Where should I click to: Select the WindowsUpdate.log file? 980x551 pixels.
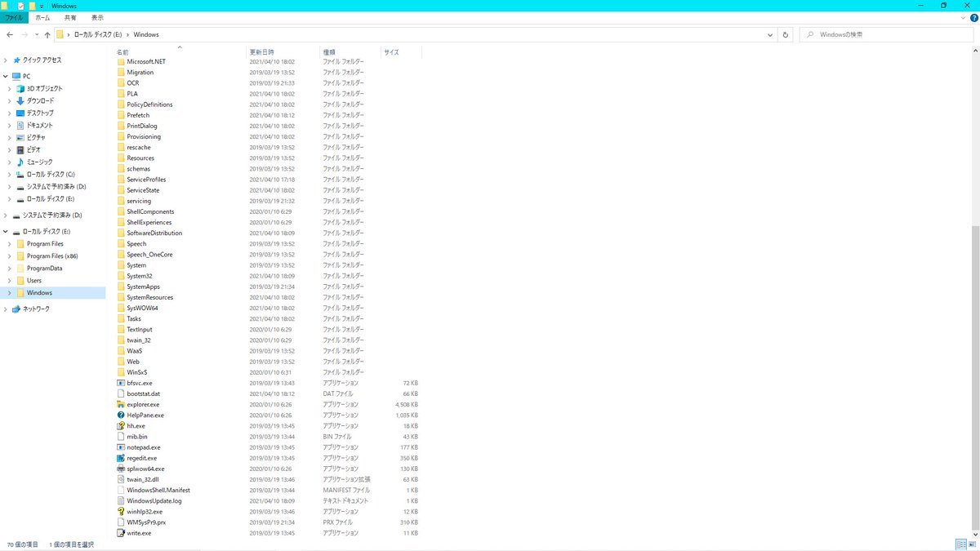pos(154,500)
